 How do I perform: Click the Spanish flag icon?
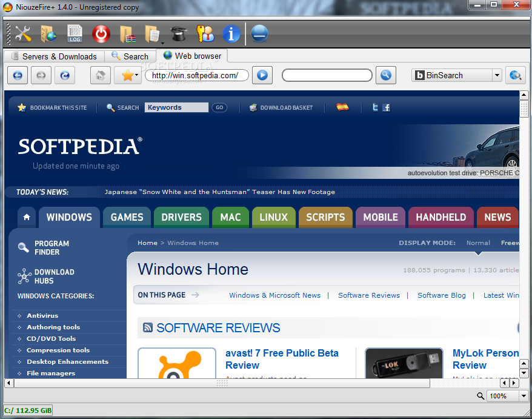(x=342, y=107)
